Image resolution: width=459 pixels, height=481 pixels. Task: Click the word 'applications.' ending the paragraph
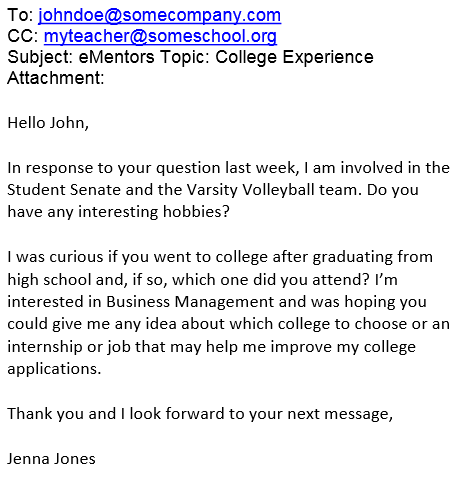[x=54, y=369]
